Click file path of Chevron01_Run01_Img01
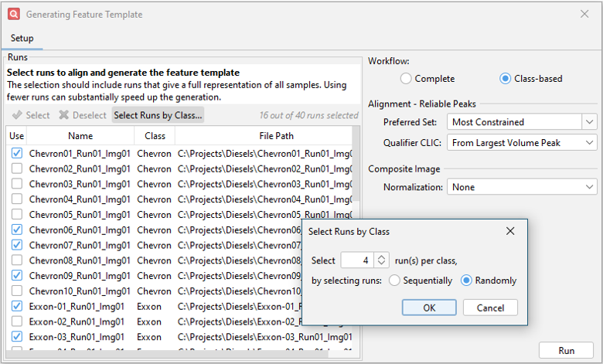The height and width of the screenshot is (364, 603). (264, 153)
